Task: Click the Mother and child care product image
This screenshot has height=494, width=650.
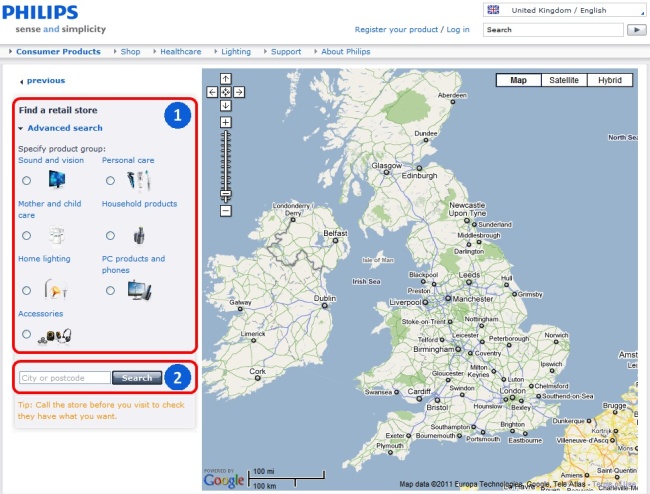Action: [56, 235]
